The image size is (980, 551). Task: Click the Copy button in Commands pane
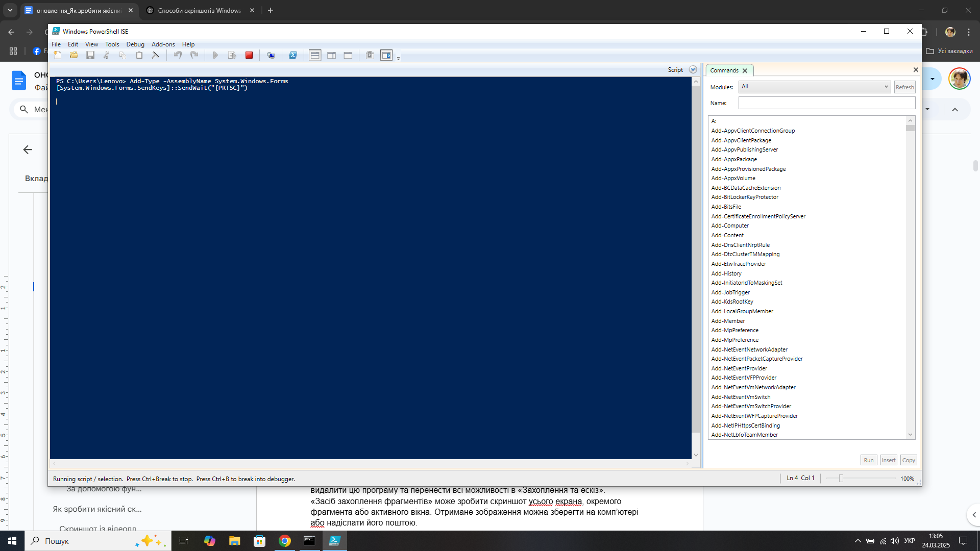pyautogui.click(x=909, y=460)
